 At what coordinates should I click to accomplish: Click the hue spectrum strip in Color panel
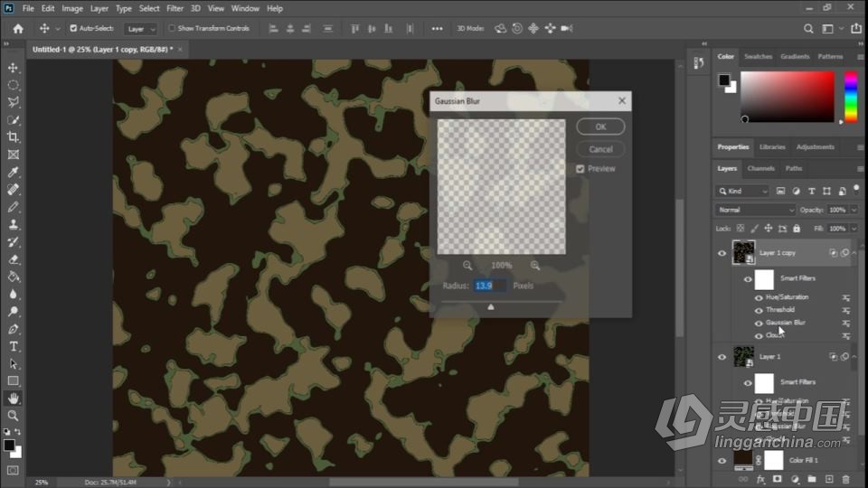click(x=851, y=97)
